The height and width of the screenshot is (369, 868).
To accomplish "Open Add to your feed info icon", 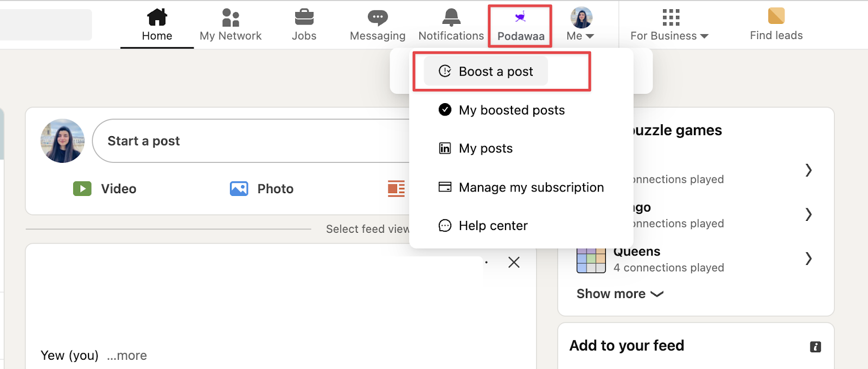I will coord(815,347).
